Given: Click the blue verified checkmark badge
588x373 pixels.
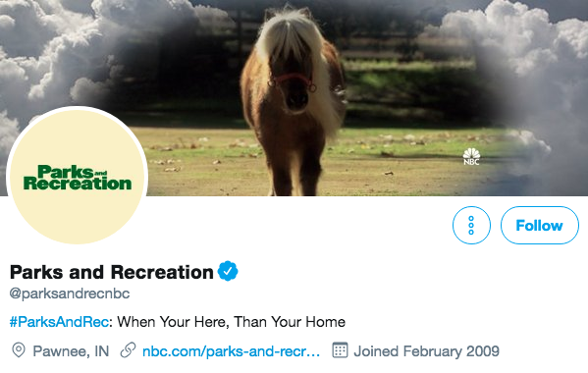Looking at the screenshot, I should coord(228,271).
